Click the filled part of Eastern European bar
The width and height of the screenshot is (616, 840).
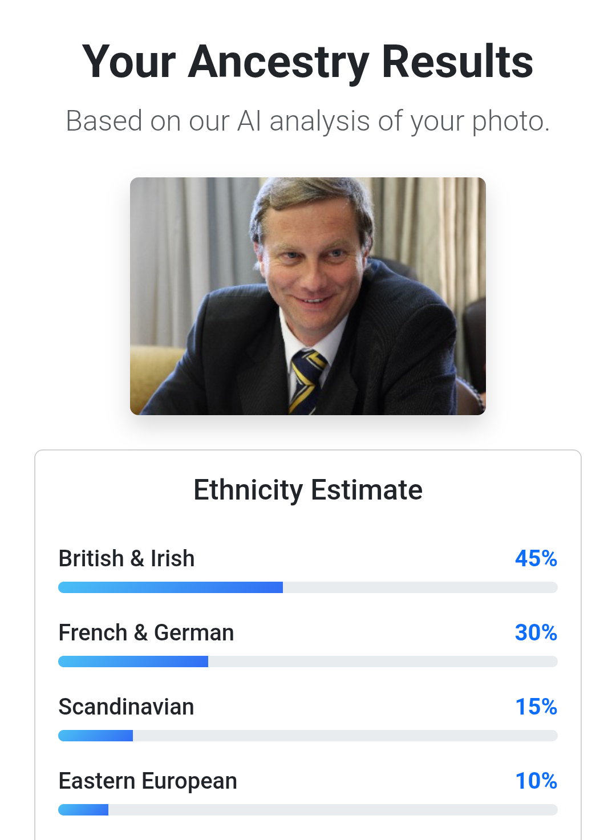coord(84,810)
